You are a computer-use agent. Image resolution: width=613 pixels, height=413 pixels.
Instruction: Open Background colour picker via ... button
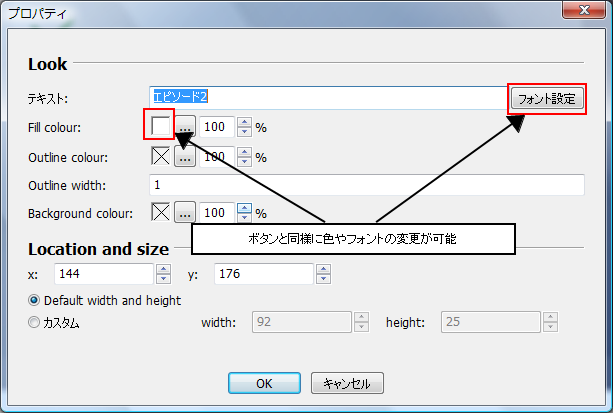point(185,212)
